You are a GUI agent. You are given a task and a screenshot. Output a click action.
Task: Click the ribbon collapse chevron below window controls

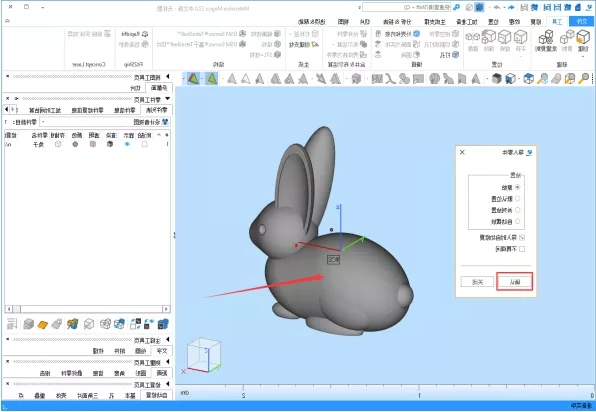(x=7, y=21)
